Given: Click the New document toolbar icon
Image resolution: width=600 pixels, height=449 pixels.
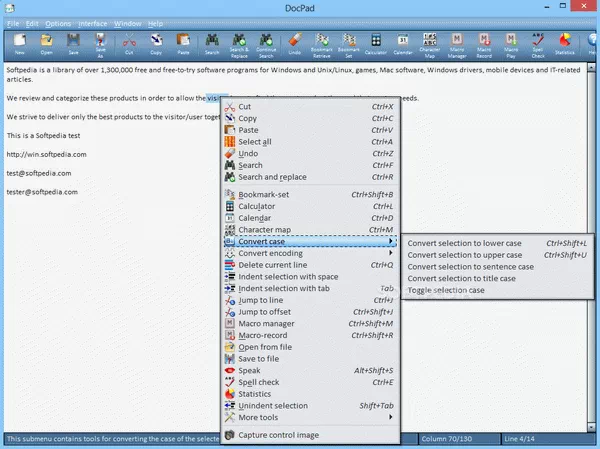Looking at the screenshot, I should coord(19,45).
